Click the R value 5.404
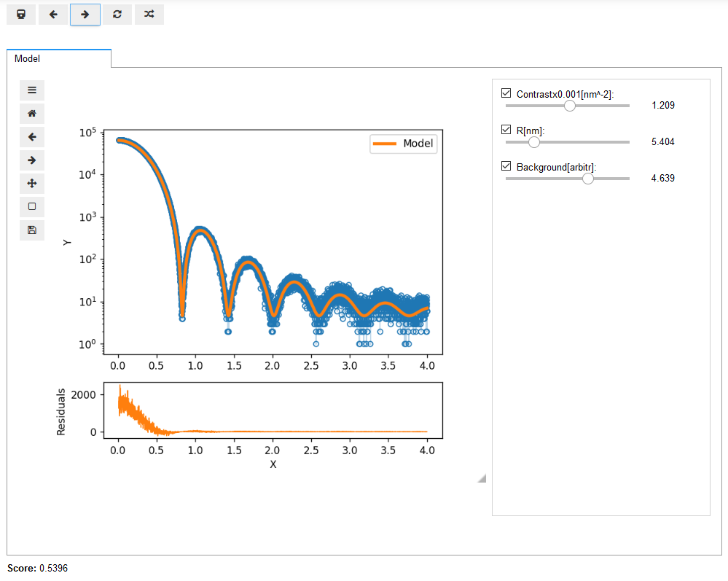 663,141
